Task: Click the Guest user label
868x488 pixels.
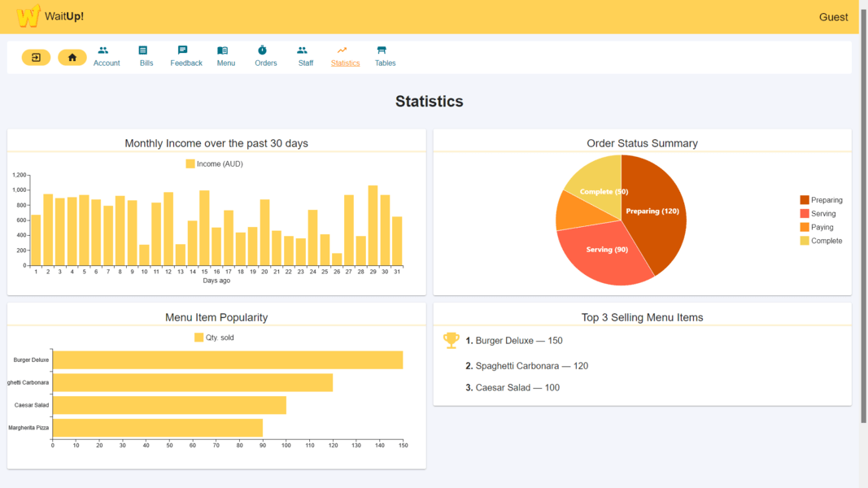Action: click(833, 17)
